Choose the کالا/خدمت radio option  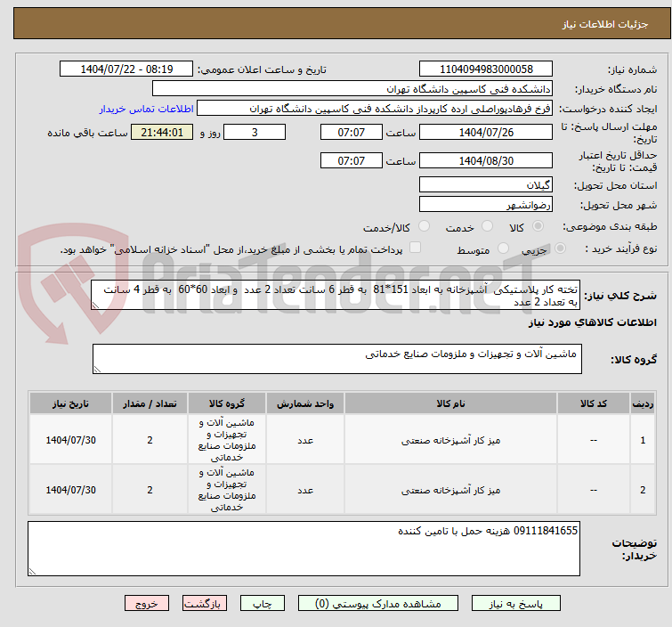(x=424, y=227)
